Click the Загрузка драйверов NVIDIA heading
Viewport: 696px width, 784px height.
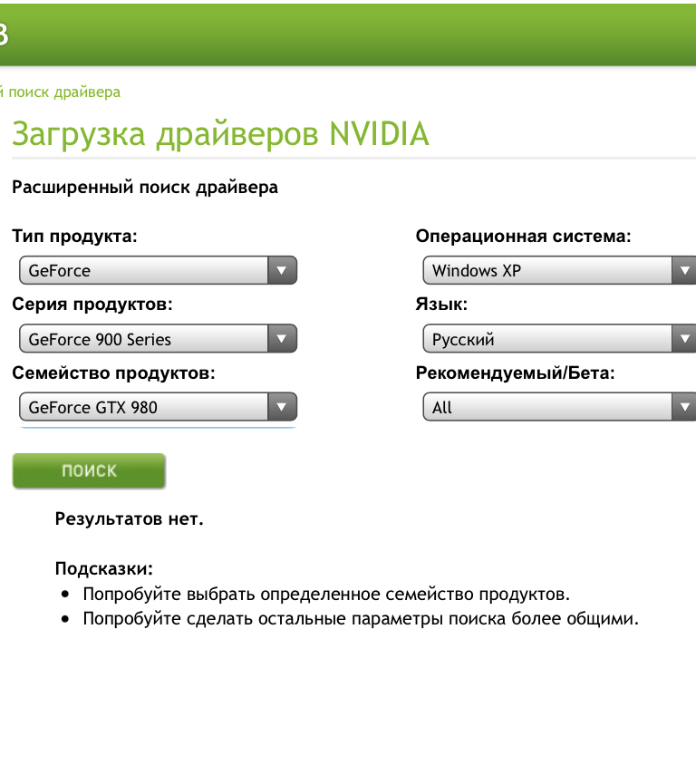click(220, 134)
